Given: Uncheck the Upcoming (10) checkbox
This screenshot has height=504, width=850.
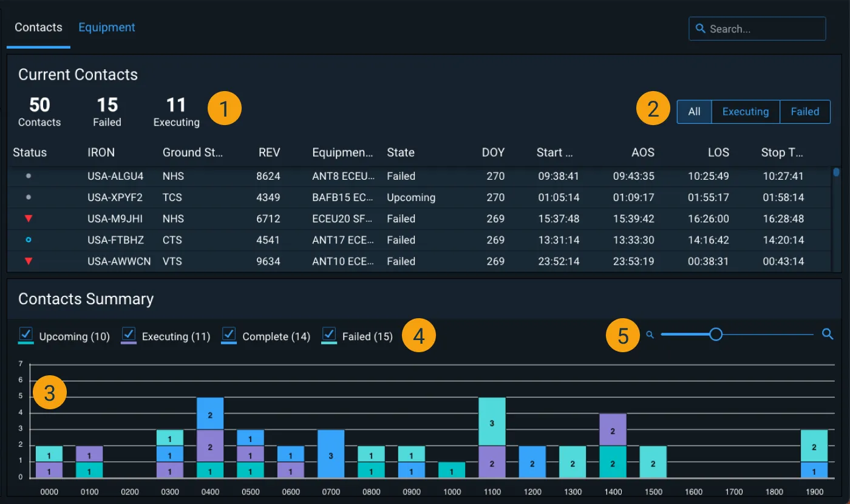Looking at the screenshot, I should 25,335.
